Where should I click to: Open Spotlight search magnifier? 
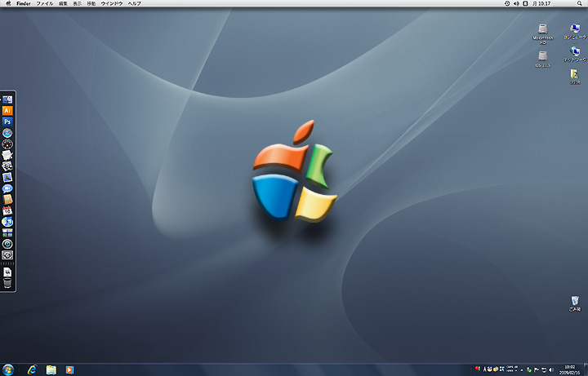(580, 3)
